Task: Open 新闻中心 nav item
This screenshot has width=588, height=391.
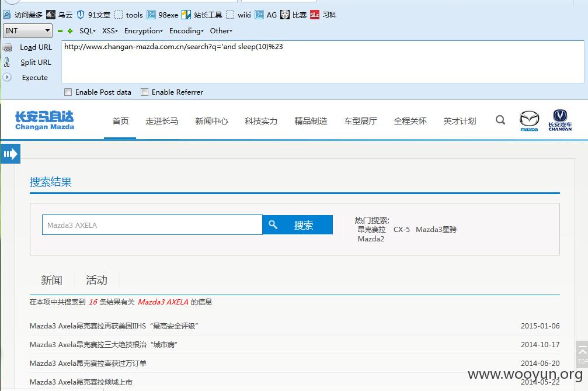Action: [211, 121]
